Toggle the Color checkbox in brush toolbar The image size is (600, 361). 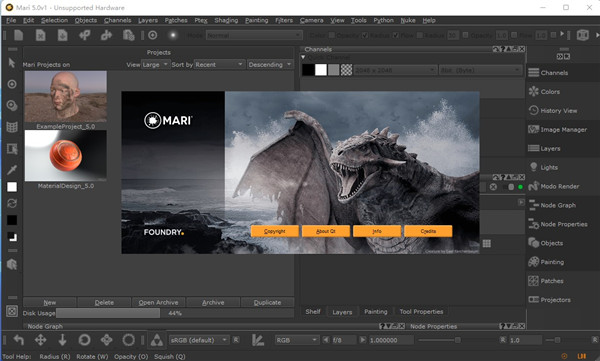click(x=332, y=35)
